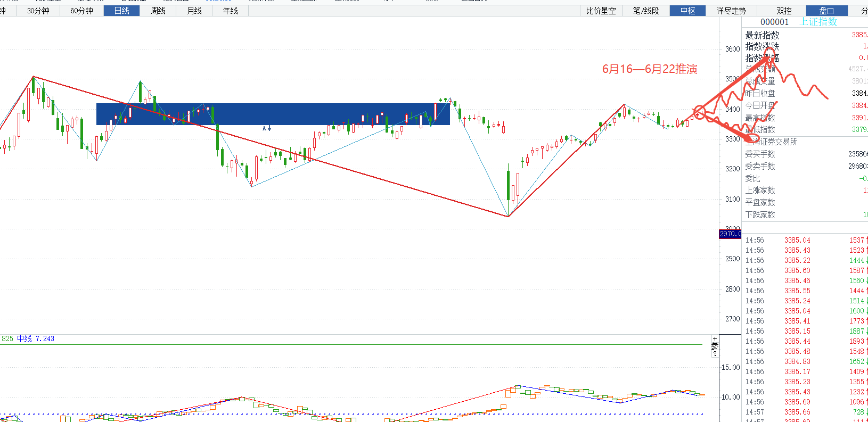Click the blue consolidation zone rectangle
The width and height of the screenshot is (868, 422).
[273, 114]
